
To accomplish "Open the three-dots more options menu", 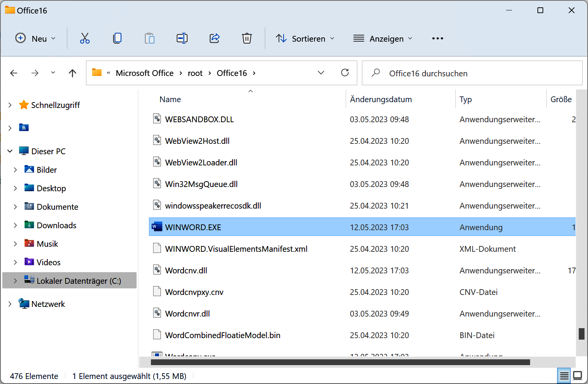I will tap(438, 39).
